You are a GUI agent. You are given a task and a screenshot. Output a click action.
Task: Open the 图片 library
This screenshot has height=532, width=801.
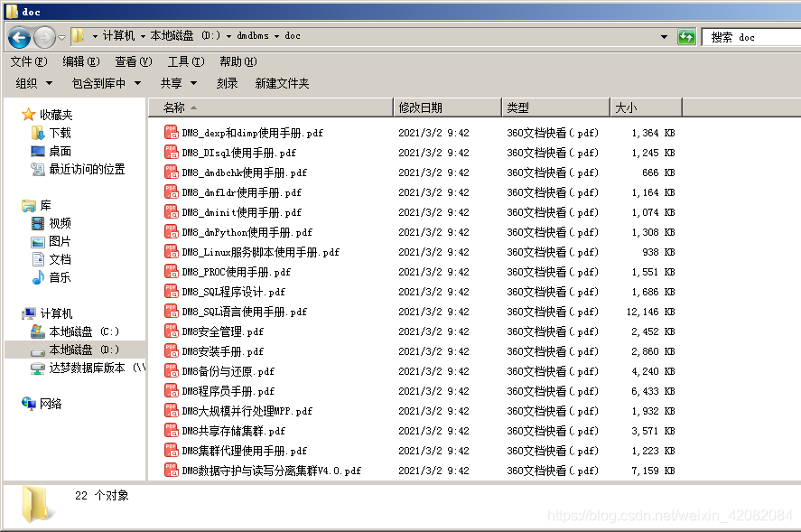coord(51,241)
